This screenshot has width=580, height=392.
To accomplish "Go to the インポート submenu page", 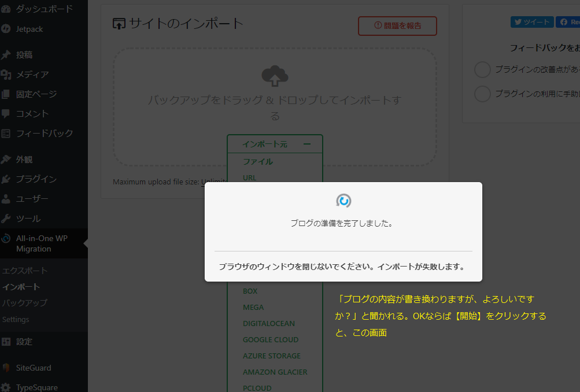I will click(x=21, y=287).
